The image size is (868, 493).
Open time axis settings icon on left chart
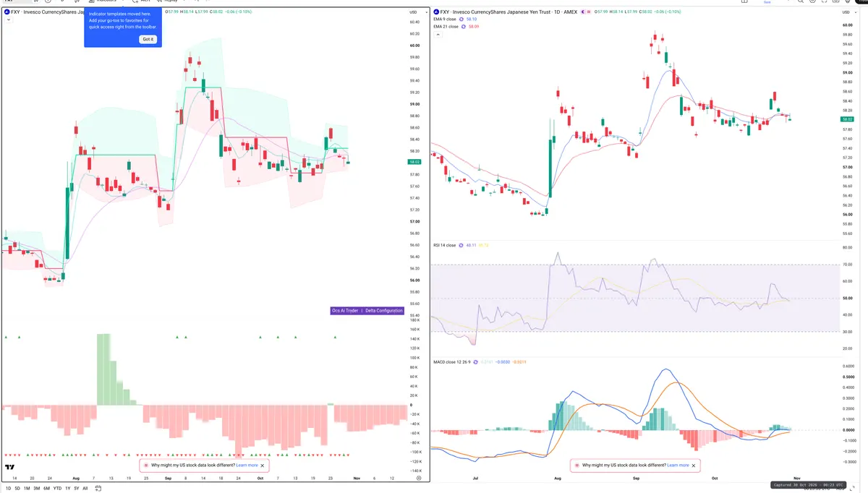tap(419, 479)
